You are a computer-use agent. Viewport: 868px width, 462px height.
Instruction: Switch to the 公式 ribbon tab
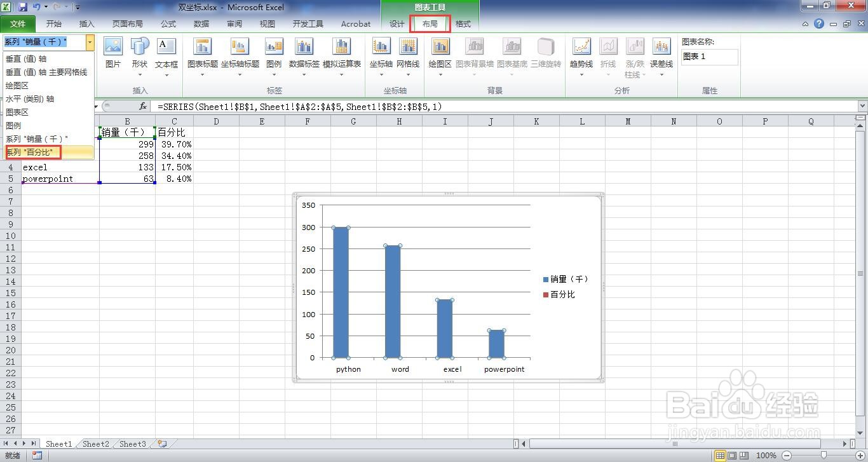point(168,24)
